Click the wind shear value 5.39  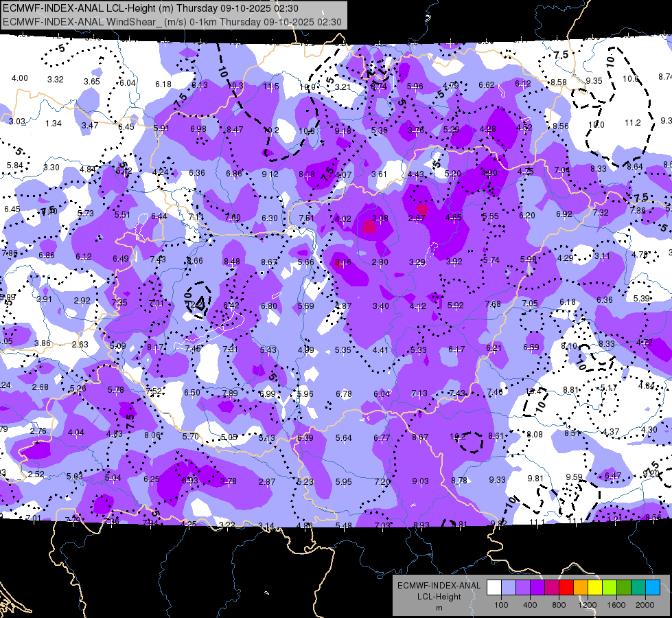click(x=642, y=298)
